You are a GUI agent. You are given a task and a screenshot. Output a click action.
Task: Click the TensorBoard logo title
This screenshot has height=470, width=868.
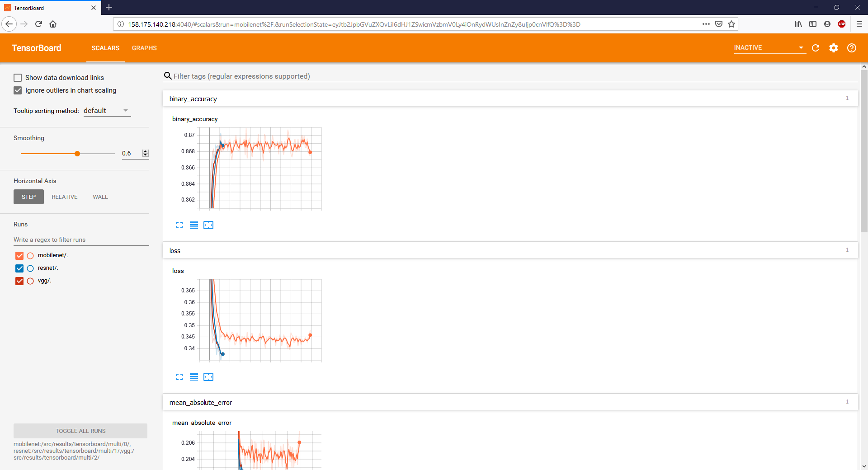[x=37, y=48]
